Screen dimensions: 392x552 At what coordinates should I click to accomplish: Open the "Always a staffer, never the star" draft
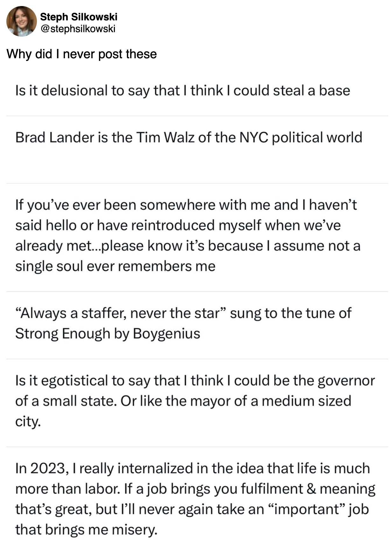point(183,323)
